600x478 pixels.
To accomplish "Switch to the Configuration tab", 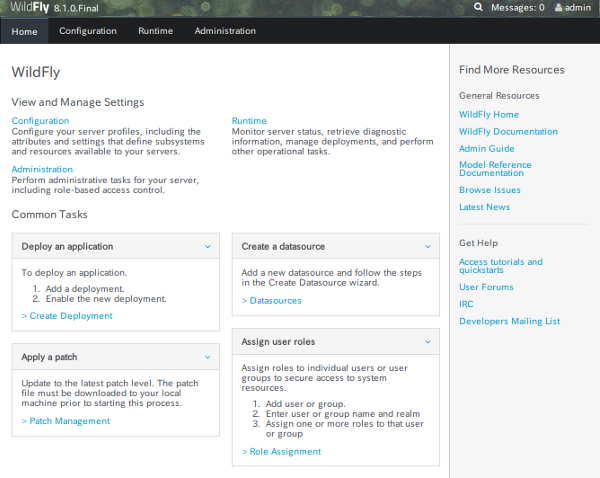I will tap(88, 31).
